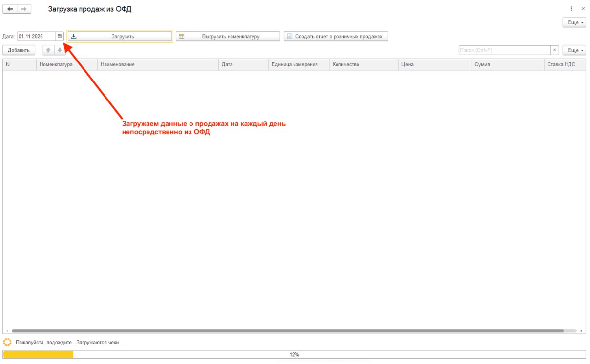The width and height of the screenshot is (590, 364).
Task: Close the Загрузка продаж из ОФД form
Action: [x=583, y=9]
